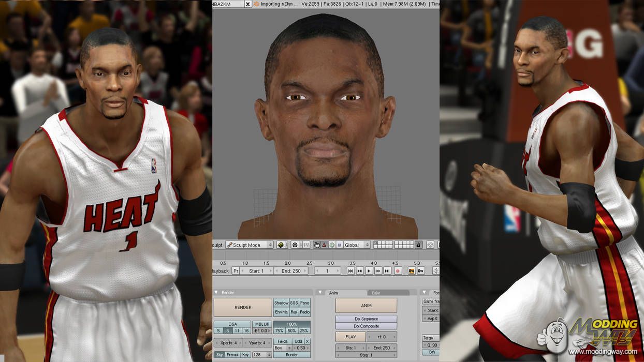Image resolution: width=644 pixels, height=362 pixels.
Task: Jump to the timeline start frame
Action: tap(350, 270)
